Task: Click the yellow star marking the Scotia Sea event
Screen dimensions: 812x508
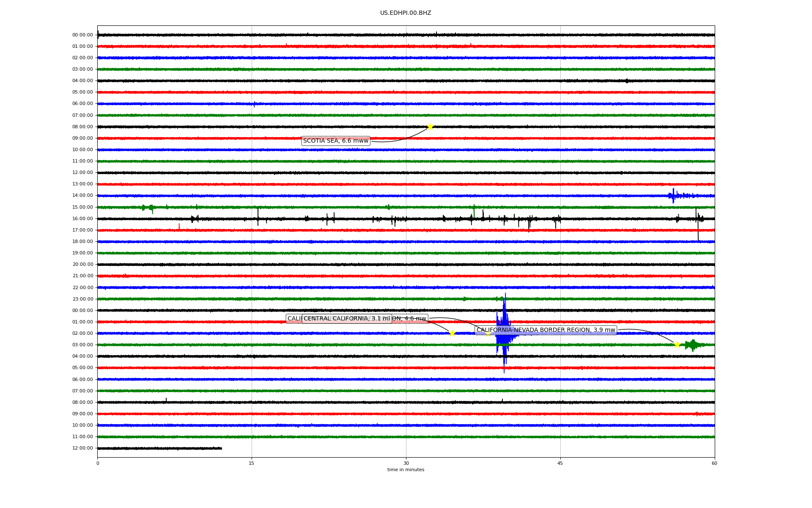Action: click(x=430, y=127)
